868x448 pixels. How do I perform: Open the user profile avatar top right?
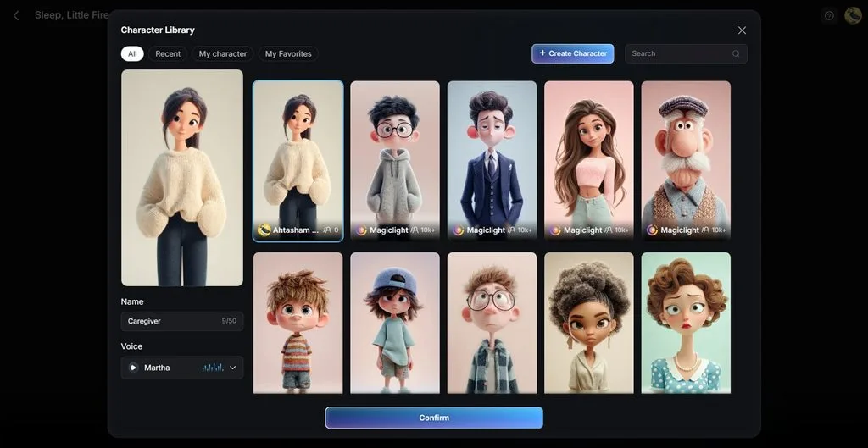(853, 15)
